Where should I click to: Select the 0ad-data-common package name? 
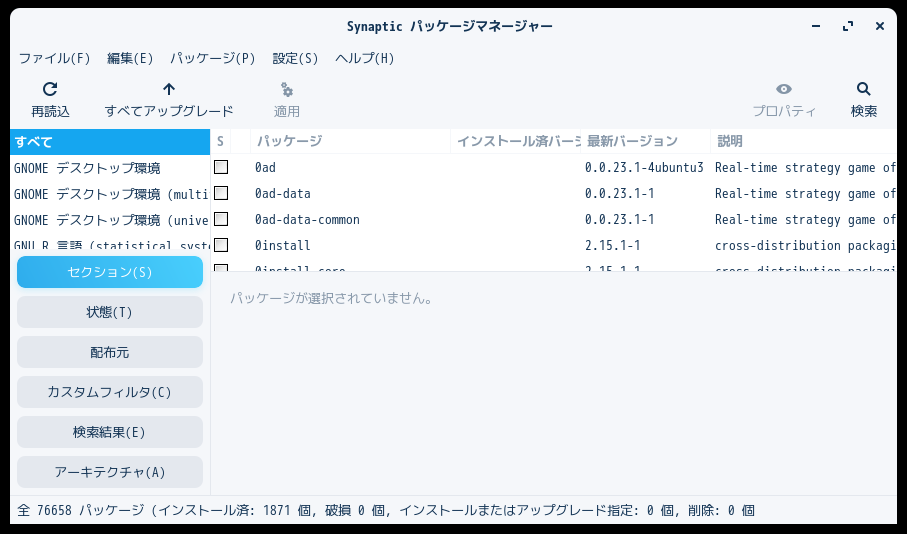click(x=307, y=220)
